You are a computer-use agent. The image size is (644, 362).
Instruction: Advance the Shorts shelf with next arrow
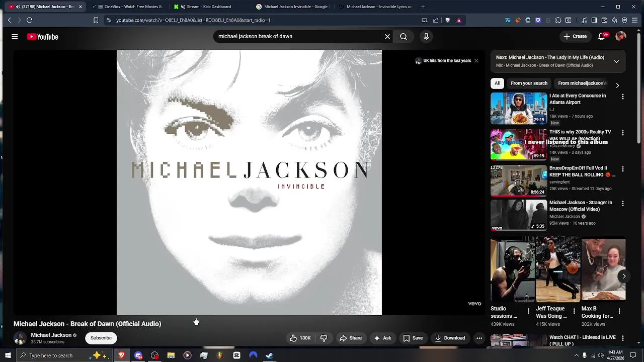(624, 276)
